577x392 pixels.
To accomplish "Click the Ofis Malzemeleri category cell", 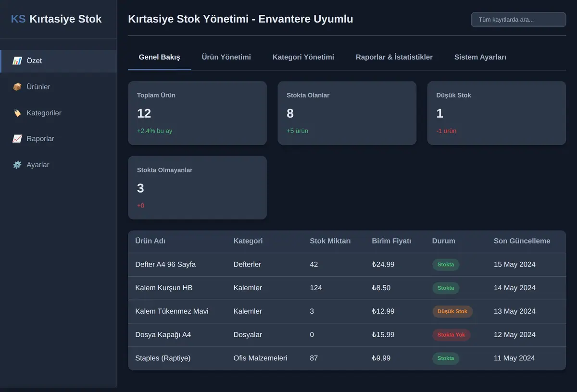I will (x=260, y=358).
